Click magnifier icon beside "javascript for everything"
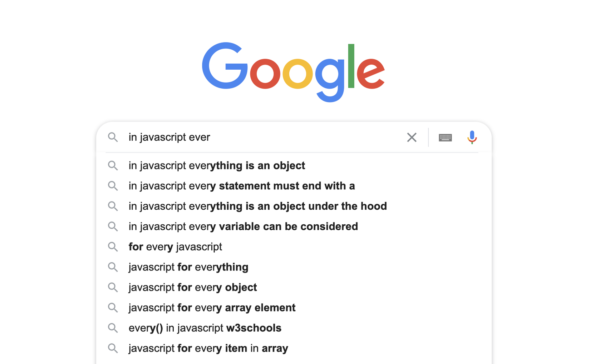Image resolution: width=590 pixels, height=364 pixels. click(x=113, y=267)
